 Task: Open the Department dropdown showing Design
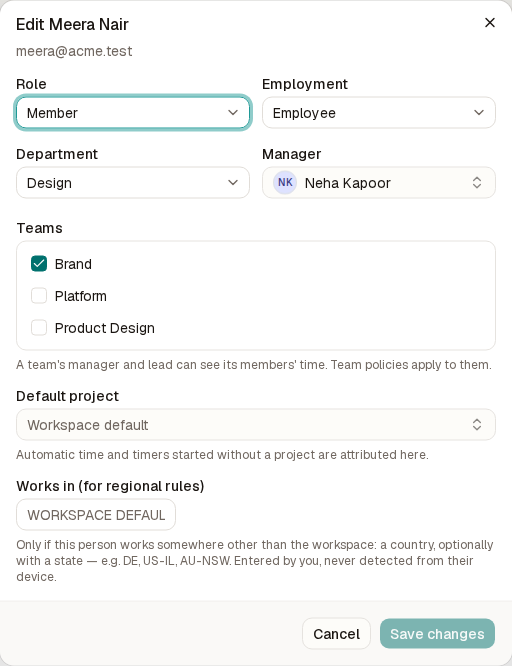[133, 183]
